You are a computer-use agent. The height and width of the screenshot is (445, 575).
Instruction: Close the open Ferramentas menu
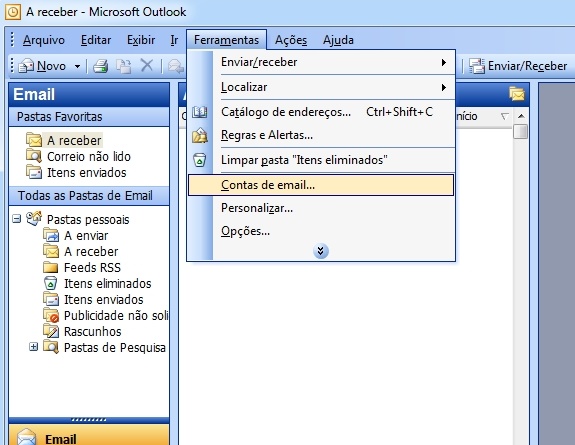click(226, 40)
